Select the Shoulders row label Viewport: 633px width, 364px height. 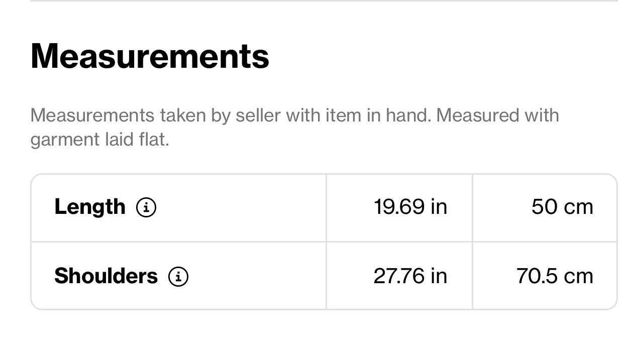click(106, 276)
